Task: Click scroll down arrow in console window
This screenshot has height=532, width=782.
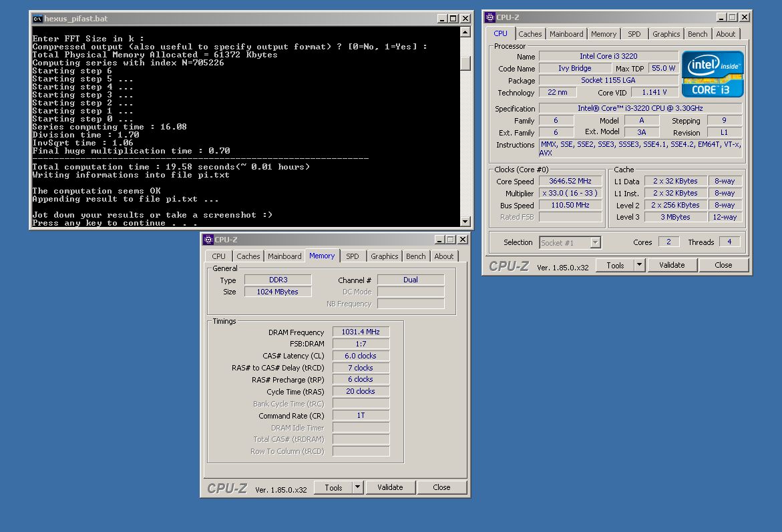Action: tap(465, 222)
